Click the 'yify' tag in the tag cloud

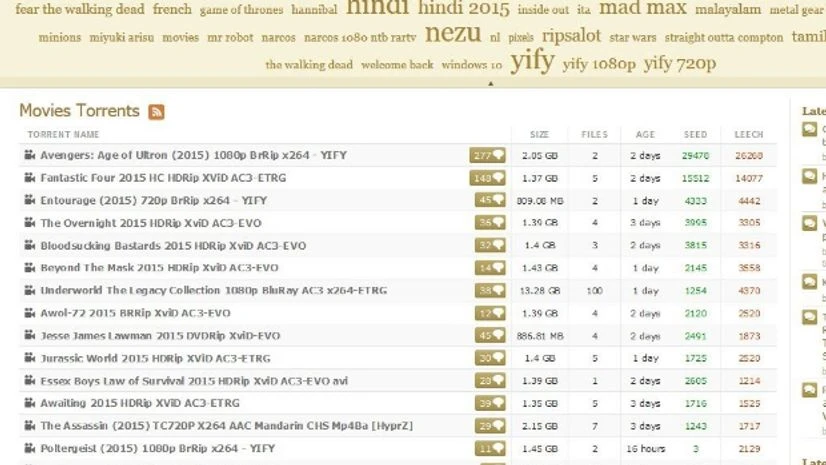[533, 61]
